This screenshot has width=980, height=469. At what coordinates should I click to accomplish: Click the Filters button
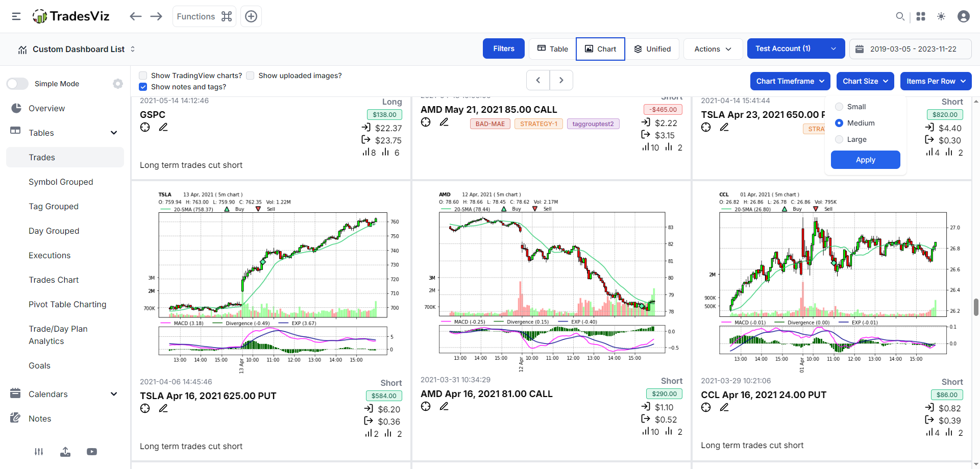click(504, 48)
